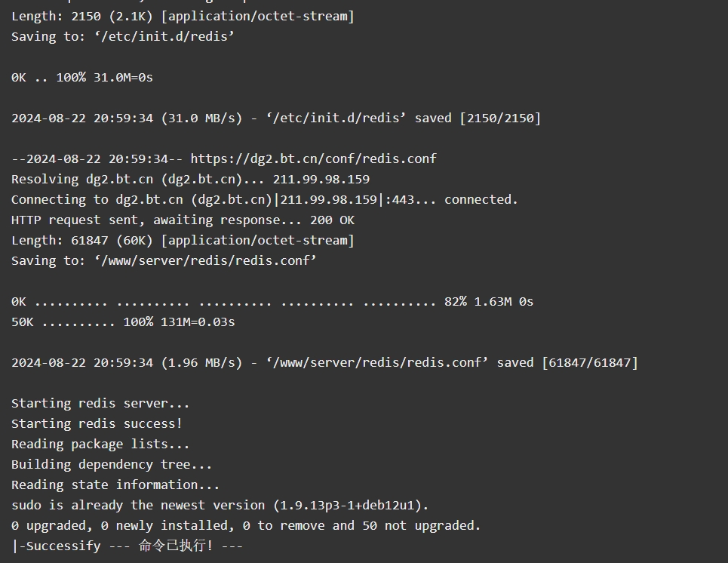
Task: Click the '命令已执行!' text
Action: click(x=176, y=546)
